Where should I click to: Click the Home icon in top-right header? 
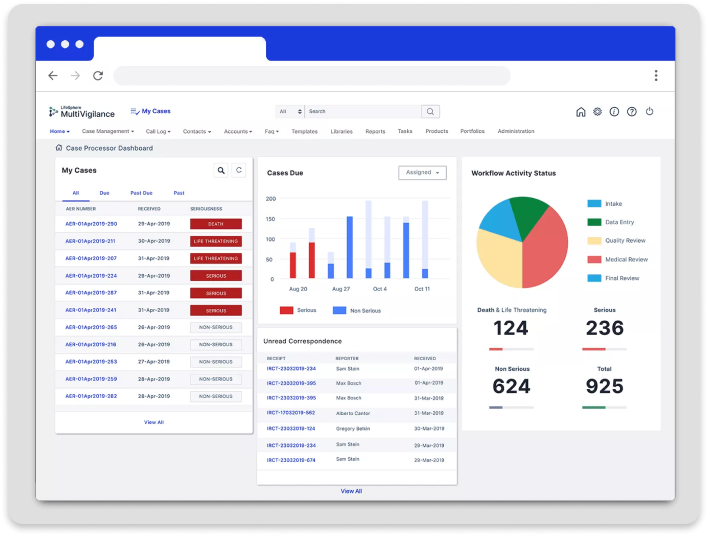[x=581, y=112]
